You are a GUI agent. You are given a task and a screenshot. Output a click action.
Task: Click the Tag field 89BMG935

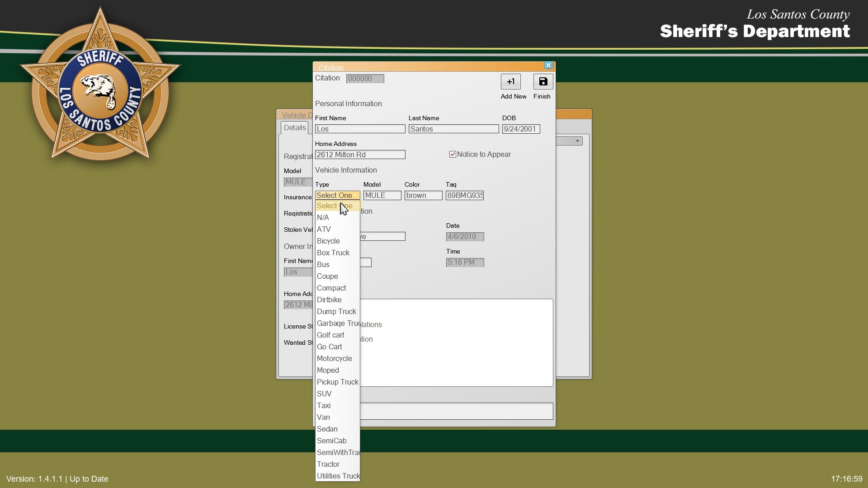point(464,196)
